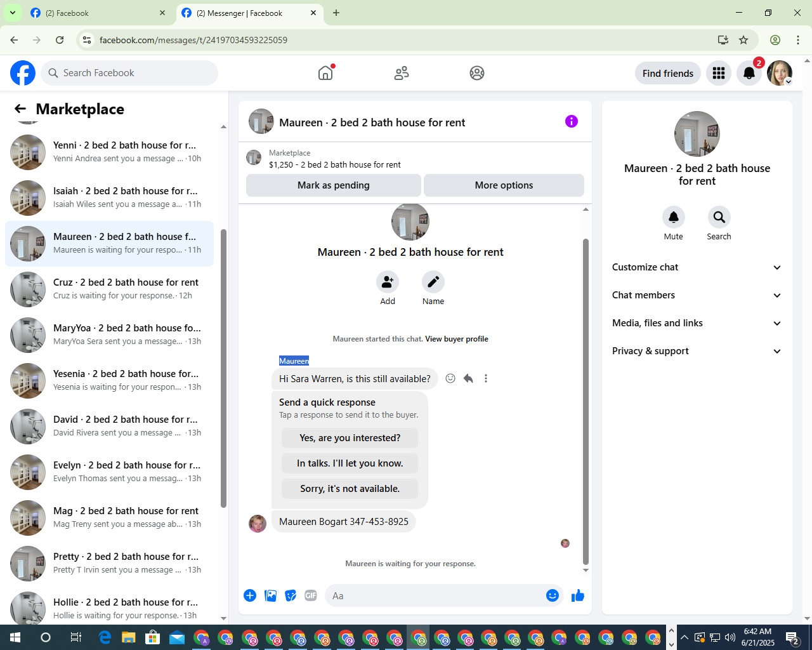Open File Explorer from taskbar
The height and width of the screenshot is (650, 812).
[129, 637]
